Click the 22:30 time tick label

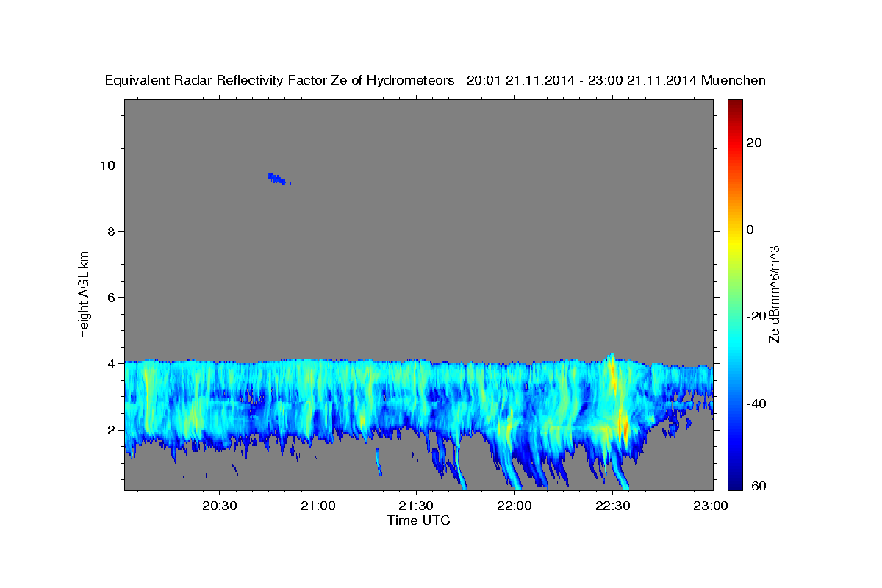[x=613, y=506]
